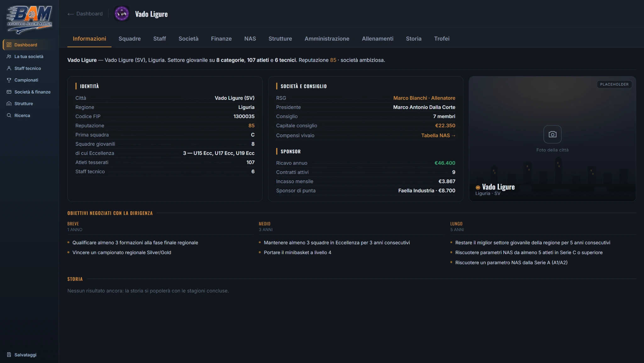644x363 pixels.
Task: Switch to the Finanze tab
Action: [221, 39]
